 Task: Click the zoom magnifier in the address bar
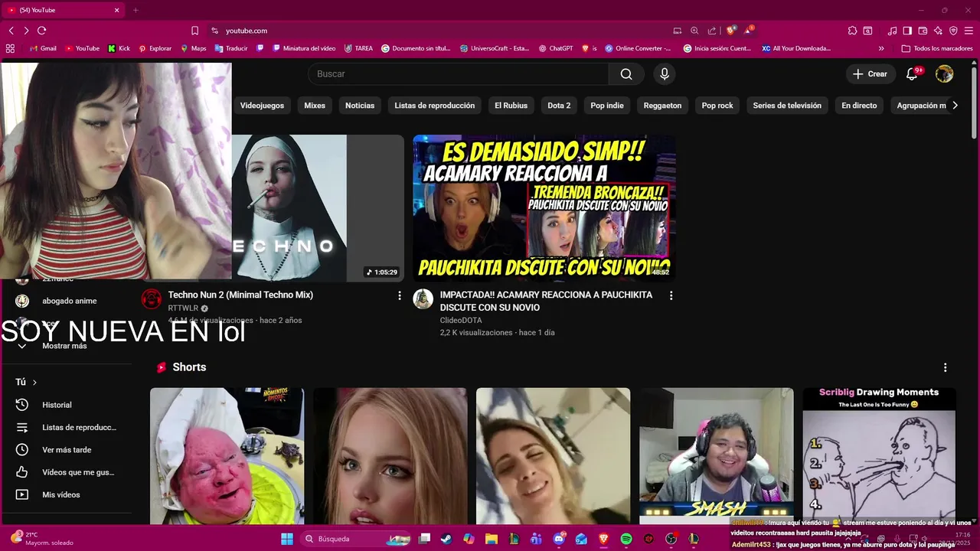click(694, 31)
